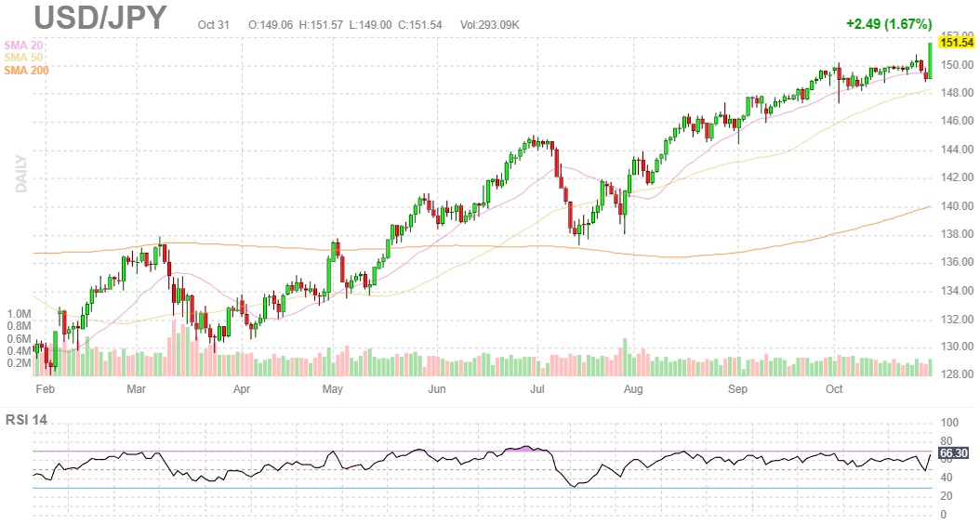Click the 142.00 price axis label

[957, 177]
